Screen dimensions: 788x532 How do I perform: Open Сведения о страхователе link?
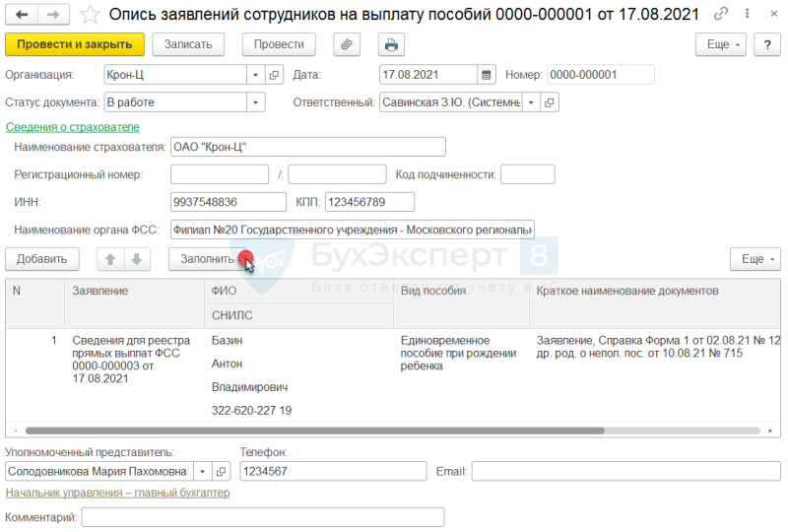(72, 127)
